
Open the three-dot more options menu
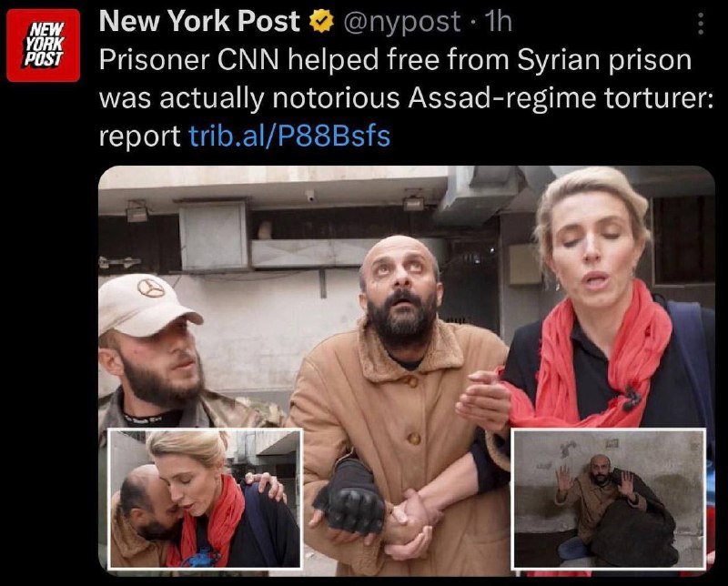pyautogui.click(x=701, y=24)
